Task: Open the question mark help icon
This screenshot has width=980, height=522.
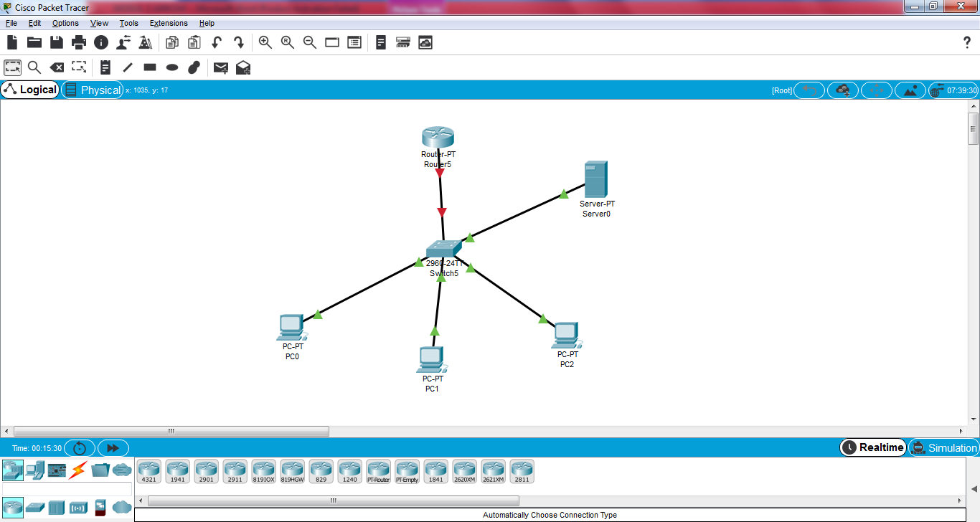Action: pyautogui.click(x=967, y=42)
